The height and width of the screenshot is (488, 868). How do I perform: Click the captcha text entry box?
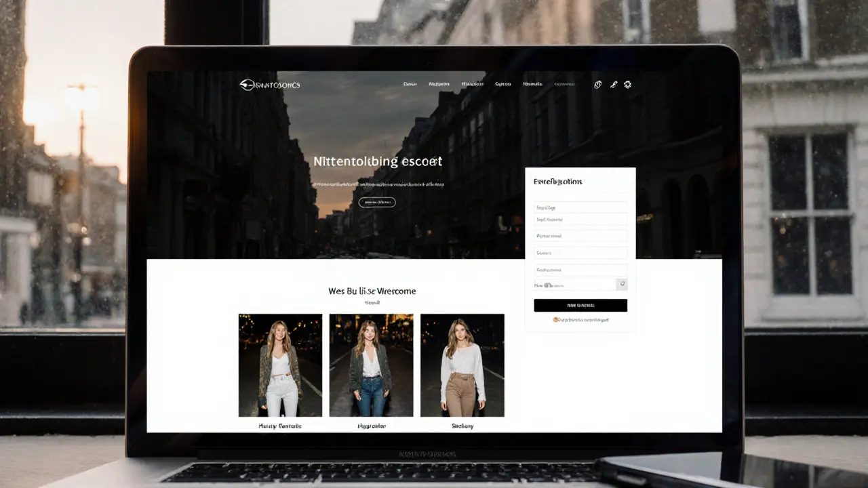click(576, 284)
